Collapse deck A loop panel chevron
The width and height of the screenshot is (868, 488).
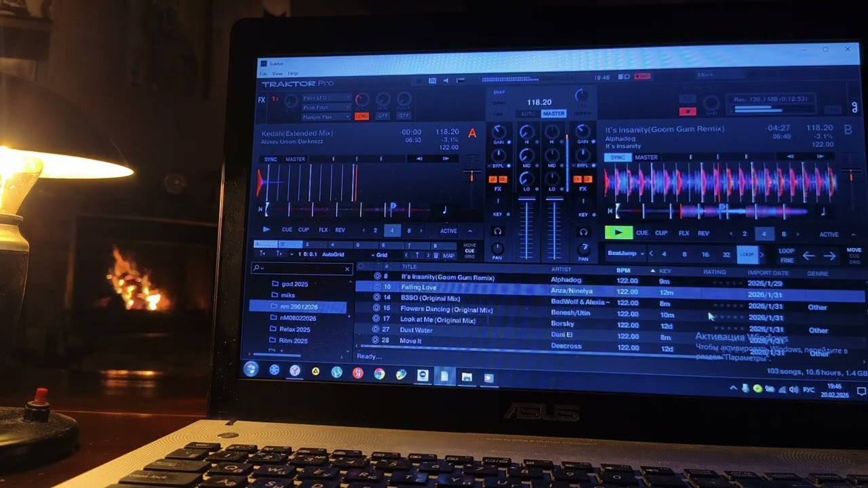coord(470,230)
